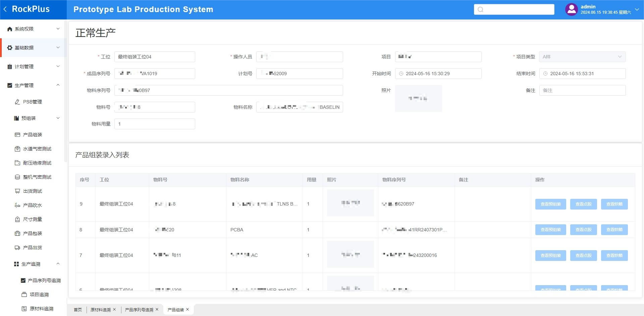
Task: Click the 产品组装 sidebar icon
Action: point(17,135)
